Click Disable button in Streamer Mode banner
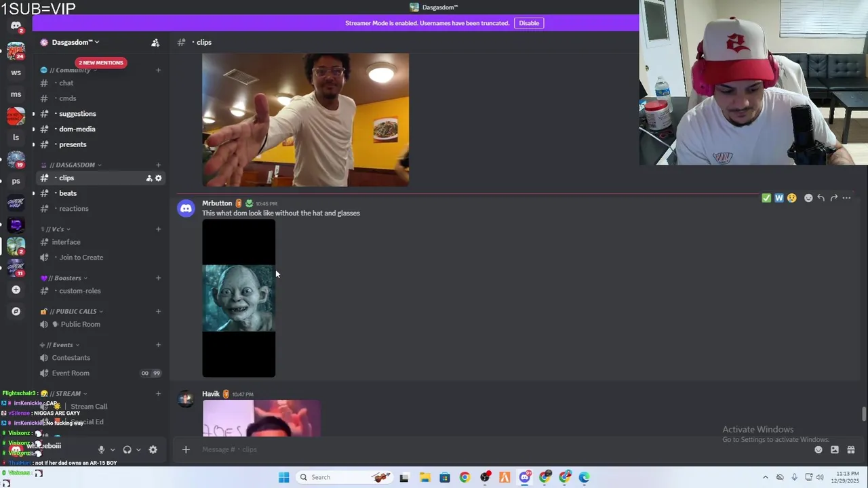Image resolution: width=868 pixels, height=488 pixels. pyautogui.click(x=529, y=23)
